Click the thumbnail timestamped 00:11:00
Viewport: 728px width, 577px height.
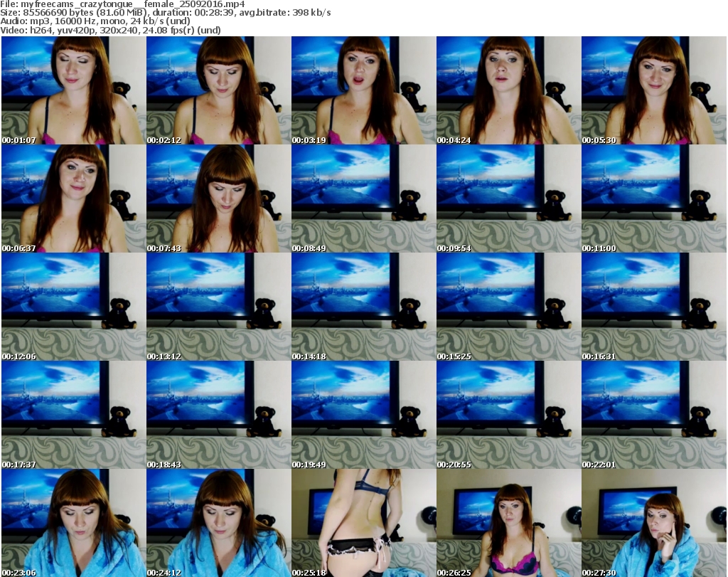pyautogui.click(x=653, y=198)
